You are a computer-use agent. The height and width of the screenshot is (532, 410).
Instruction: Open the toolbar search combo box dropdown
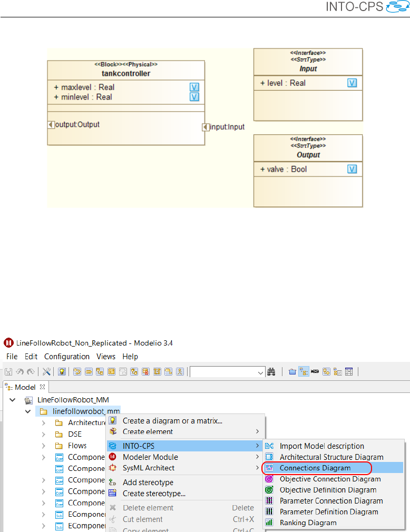click(x=260, y=372)
